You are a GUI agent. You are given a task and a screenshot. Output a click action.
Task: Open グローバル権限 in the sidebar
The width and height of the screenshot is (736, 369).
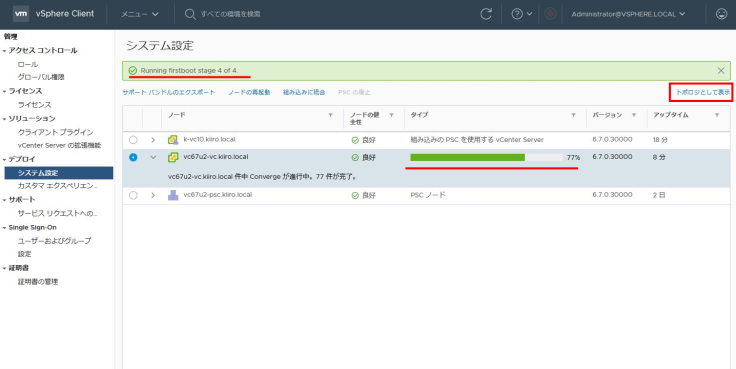tap(41, 77)
